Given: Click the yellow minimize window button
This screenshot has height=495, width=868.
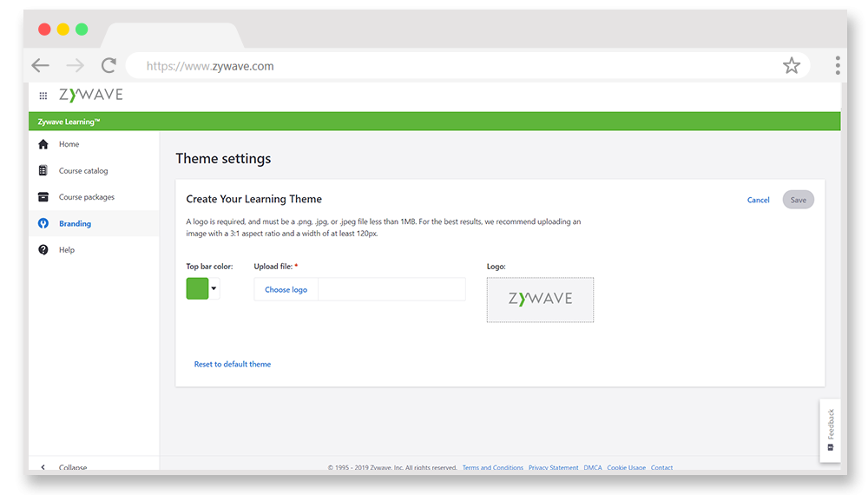Looking at the screenshot, I should coord(63,29).
